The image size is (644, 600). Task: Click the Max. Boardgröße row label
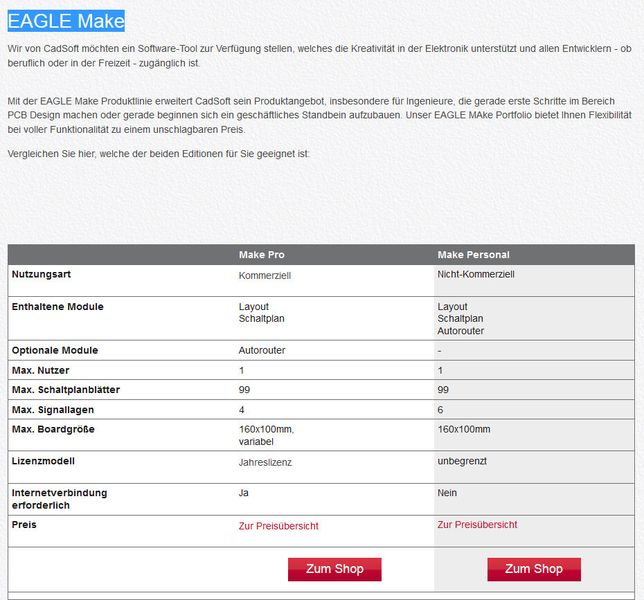(53, 429)
